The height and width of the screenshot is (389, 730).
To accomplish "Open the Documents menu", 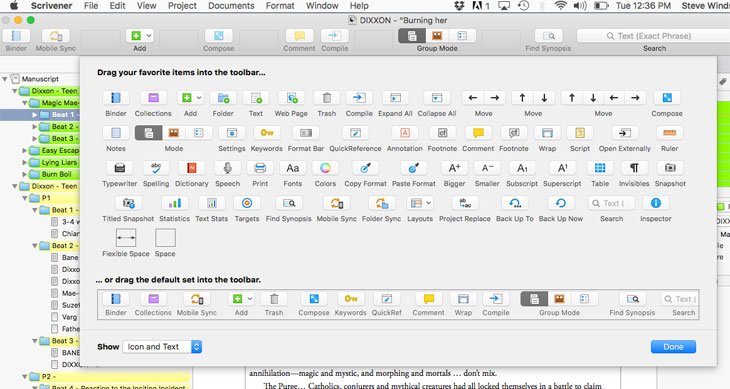I will pyautogui.click(x=231, y=6).
